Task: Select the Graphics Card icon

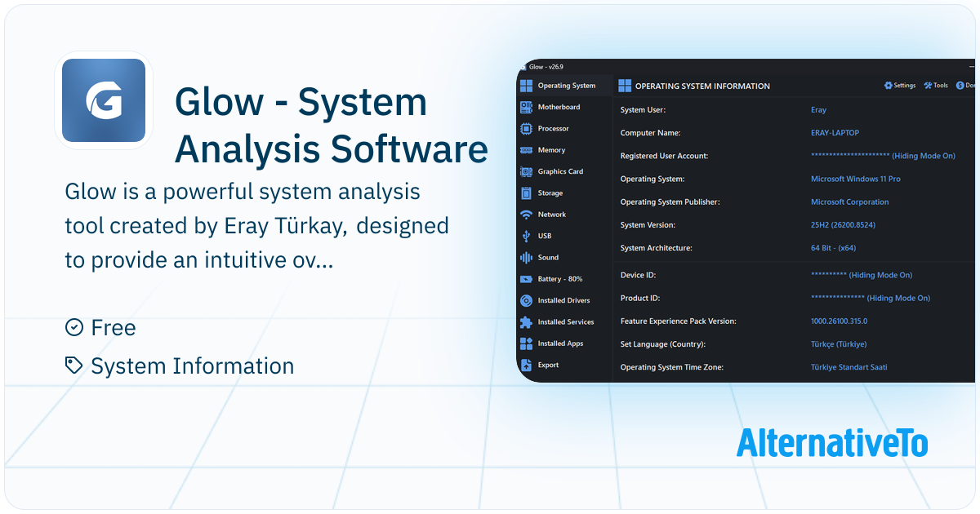Action: coord(526,171)
